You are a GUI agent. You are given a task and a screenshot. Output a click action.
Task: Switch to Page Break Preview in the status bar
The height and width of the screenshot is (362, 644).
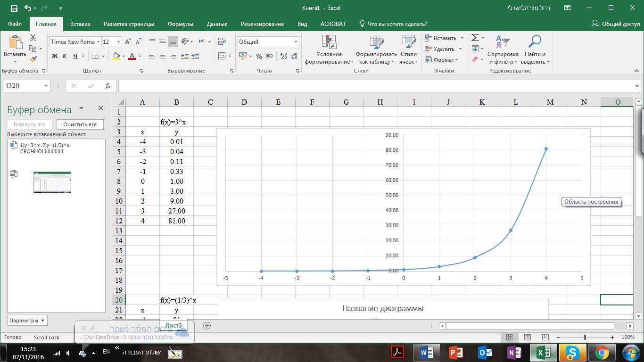[x=545, y=337]
